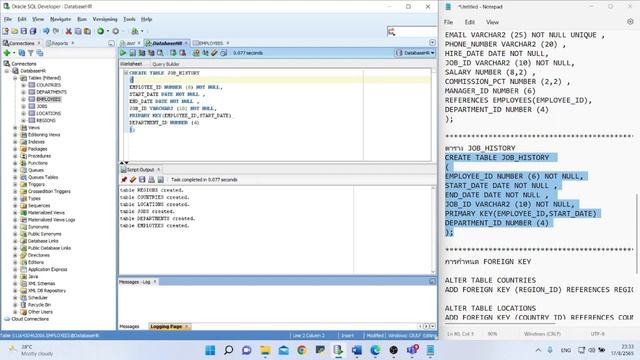
Task: Select the LOCATIONS table in tree
Action: pyautogui.click(x=48, y=113)
